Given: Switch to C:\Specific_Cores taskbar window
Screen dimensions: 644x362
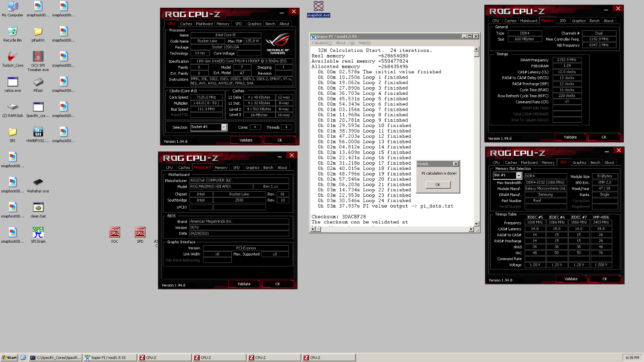Looking at the screenshot, I should (x=55, y=357).
